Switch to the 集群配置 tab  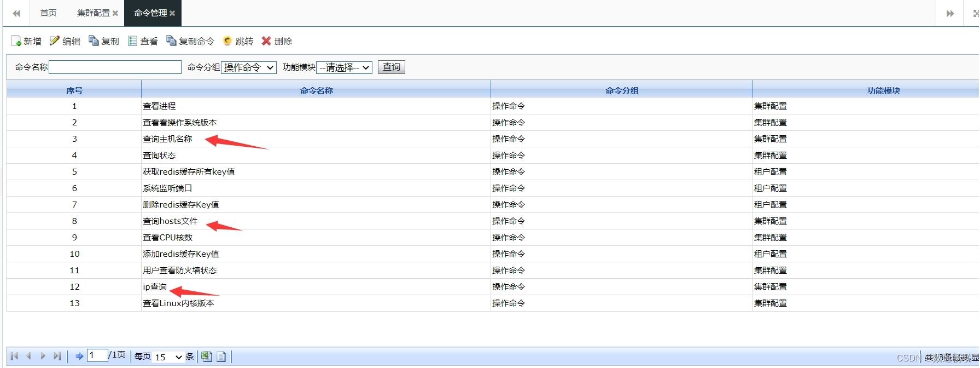click(93, 13)
